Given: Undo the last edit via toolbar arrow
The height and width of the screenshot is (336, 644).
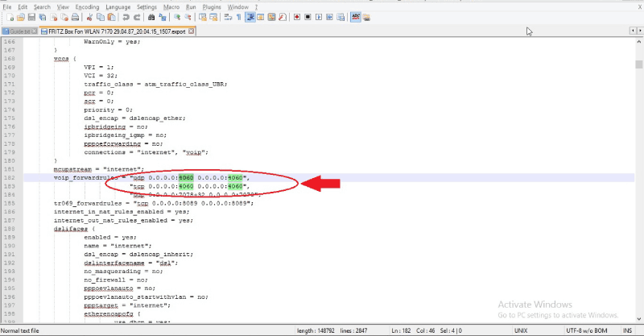Looking at the screenshot, I should coord(126,17).
